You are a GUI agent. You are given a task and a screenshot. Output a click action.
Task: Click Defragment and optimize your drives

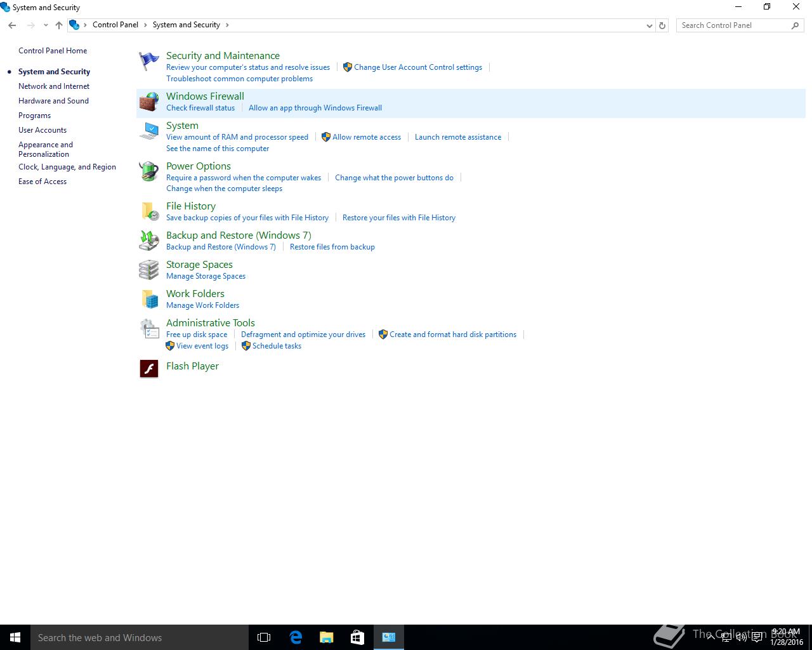(303, 335)
